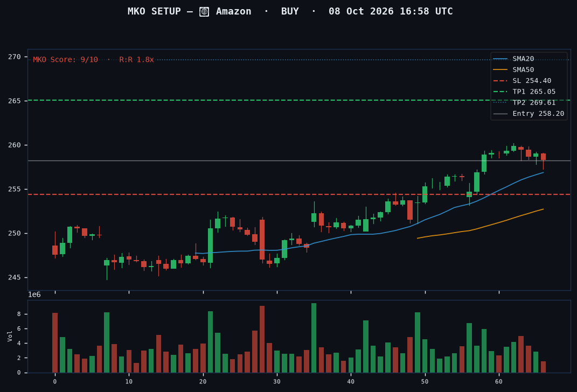
Task: Click the volume axis tick 6
Action: click(x=19, y=329)
